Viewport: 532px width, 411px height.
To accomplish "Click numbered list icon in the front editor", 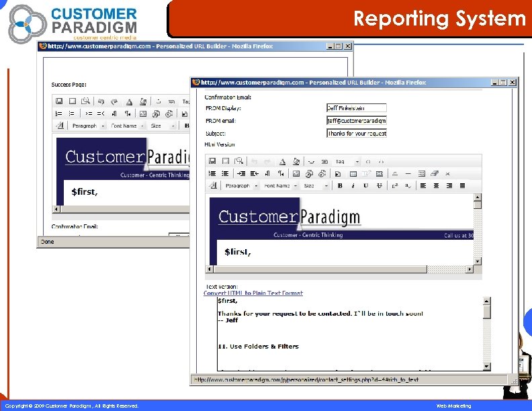I will 212,174.
